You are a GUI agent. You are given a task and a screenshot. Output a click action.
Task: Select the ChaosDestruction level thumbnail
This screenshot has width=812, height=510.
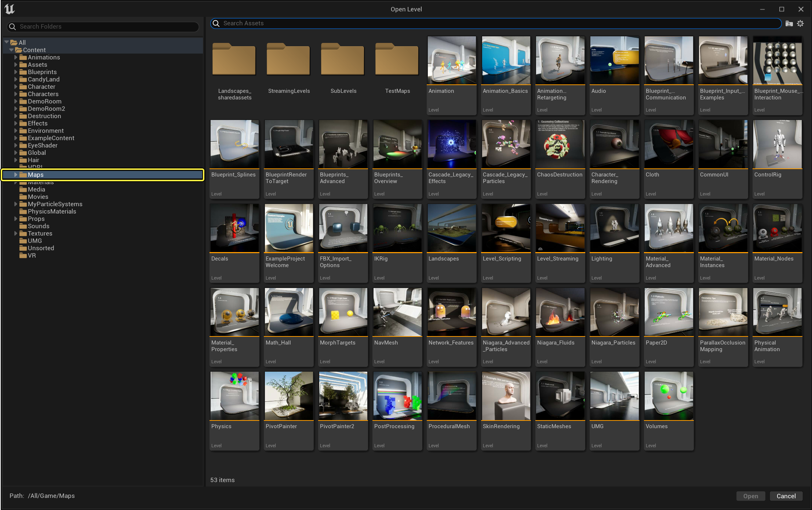point(560,144)
